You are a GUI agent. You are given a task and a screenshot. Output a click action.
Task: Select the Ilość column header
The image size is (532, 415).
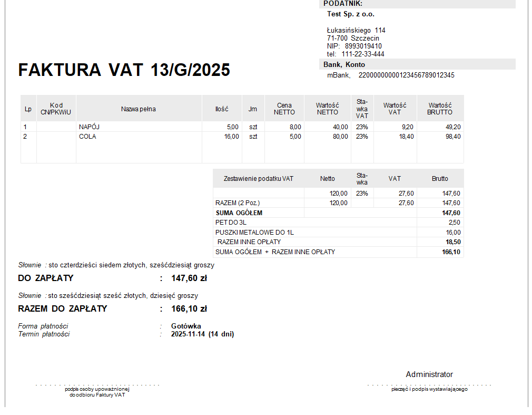click(222, 109)
